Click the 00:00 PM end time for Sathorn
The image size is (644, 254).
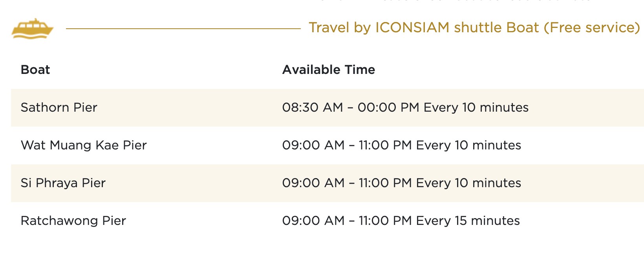(x=388, y=107)
